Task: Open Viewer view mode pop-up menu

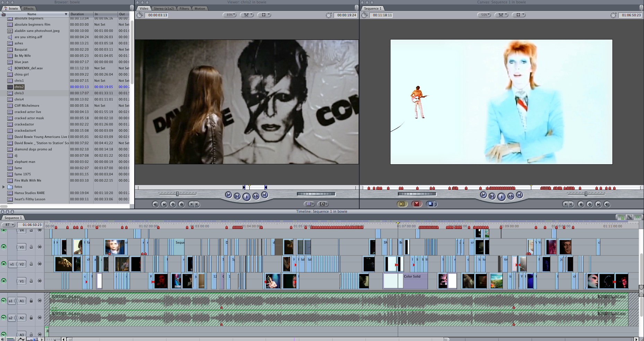Action: tap(264, 15)
